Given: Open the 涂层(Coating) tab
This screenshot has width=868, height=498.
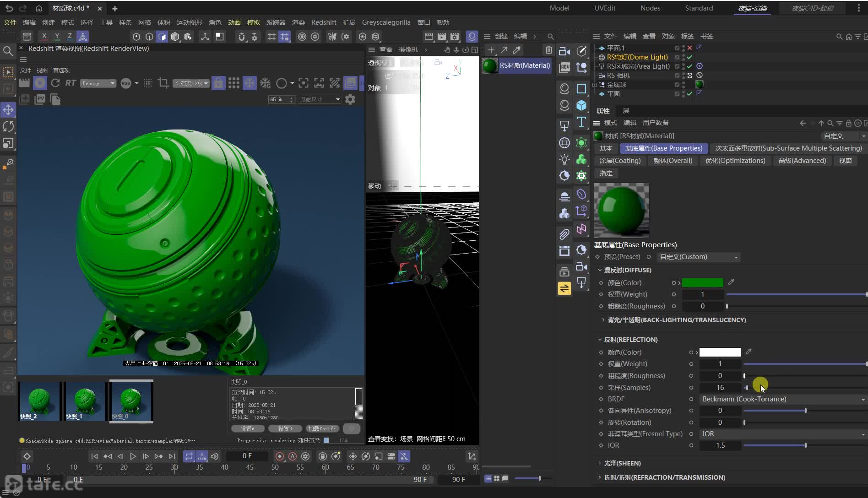Looking at the screenshot, I should [x=620, y=161].
